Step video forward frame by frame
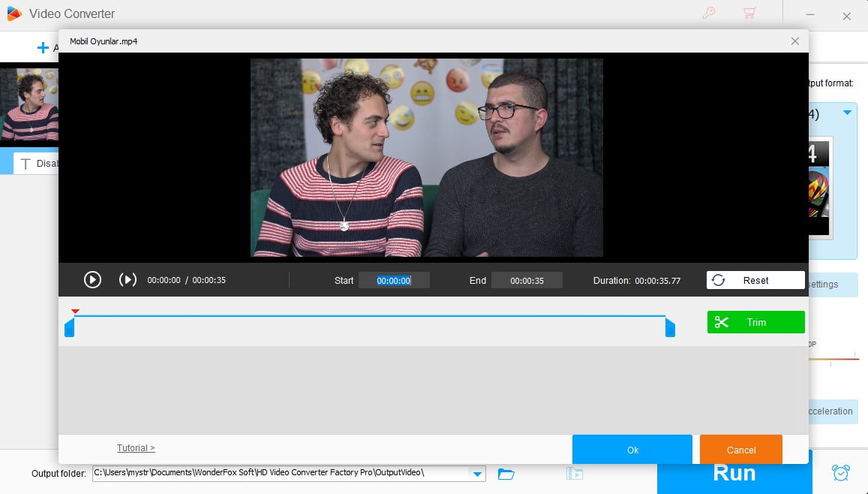868x494 pixels. click(128, 279)
